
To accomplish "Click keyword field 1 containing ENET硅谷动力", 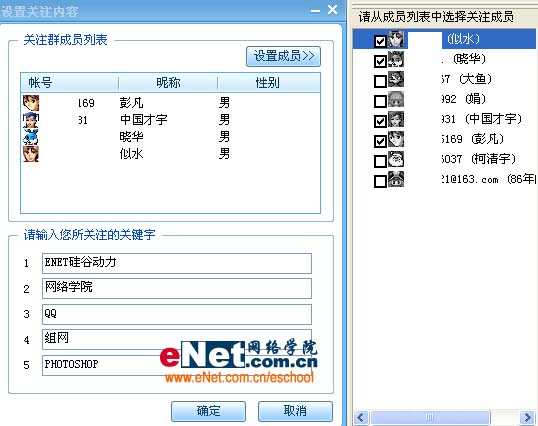I will pyautogui.click(x=177, y=263).
